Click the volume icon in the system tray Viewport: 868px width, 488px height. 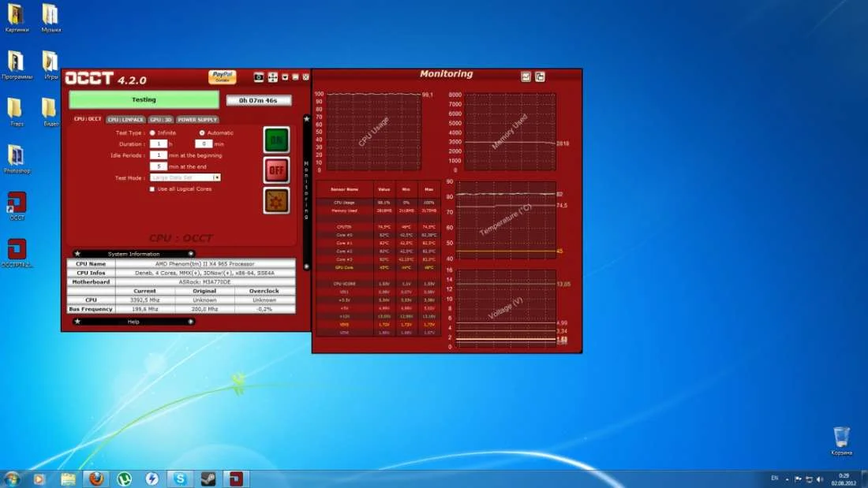point(820,479)
